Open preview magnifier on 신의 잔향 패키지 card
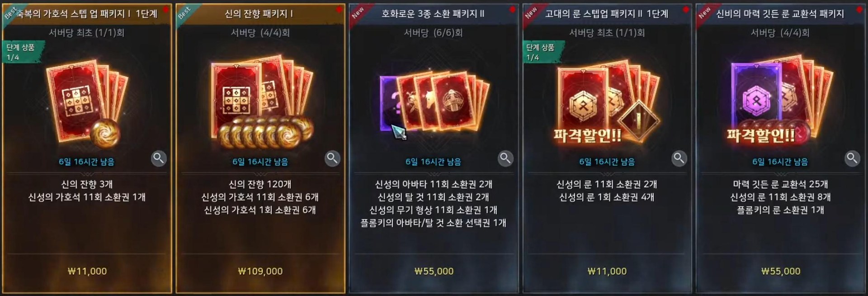 [332, 158]
